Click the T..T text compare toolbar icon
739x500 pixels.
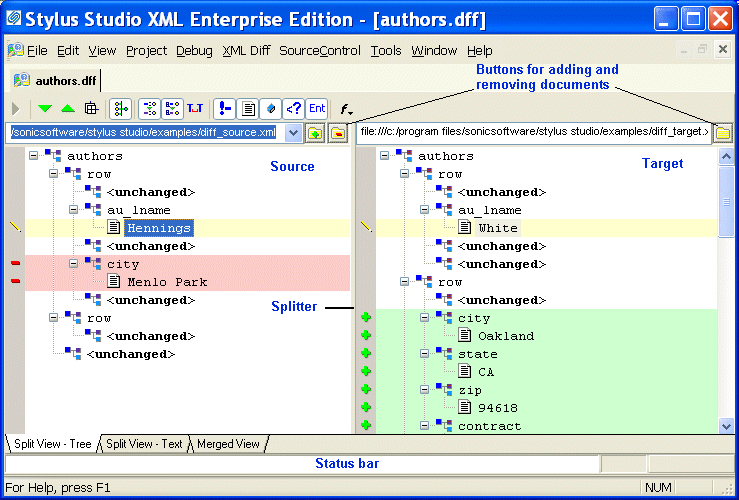pyautogui.click(x=195, y=109)
